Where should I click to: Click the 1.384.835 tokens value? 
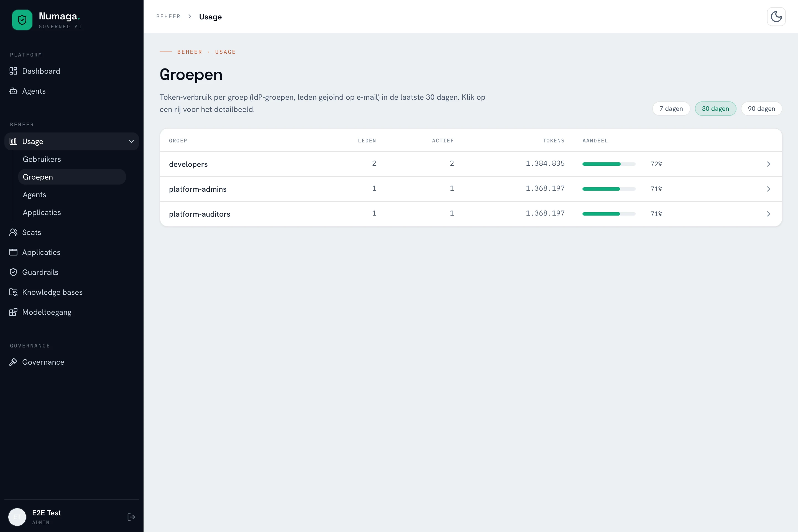tap(545, 163)
